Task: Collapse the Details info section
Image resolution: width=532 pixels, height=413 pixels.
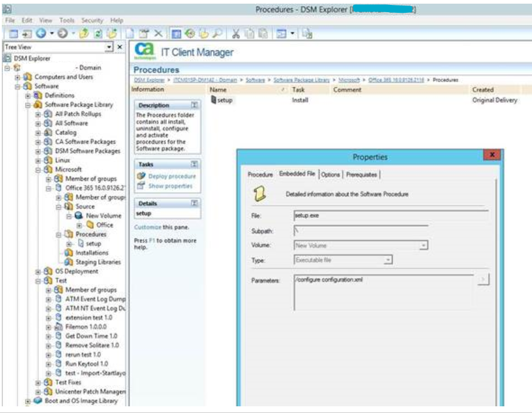Action: pyautogui.click(x=194, y=203)
